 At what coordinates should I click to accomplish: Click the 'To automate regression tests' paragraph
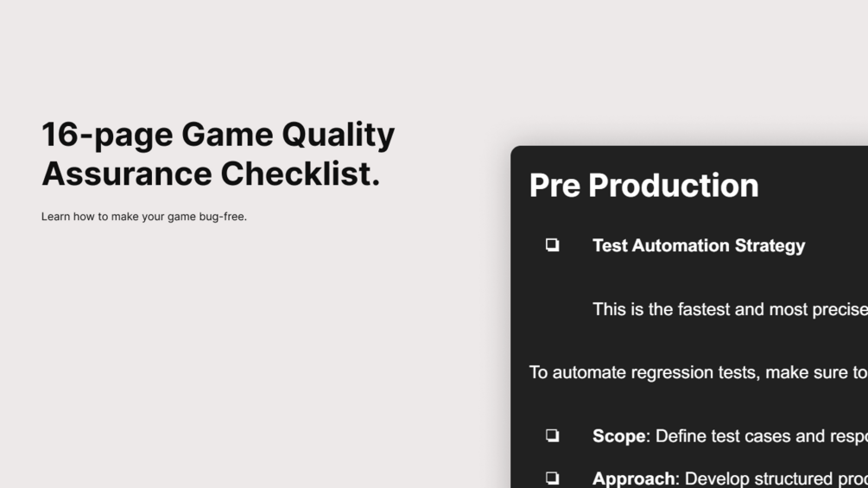[699, 372]
